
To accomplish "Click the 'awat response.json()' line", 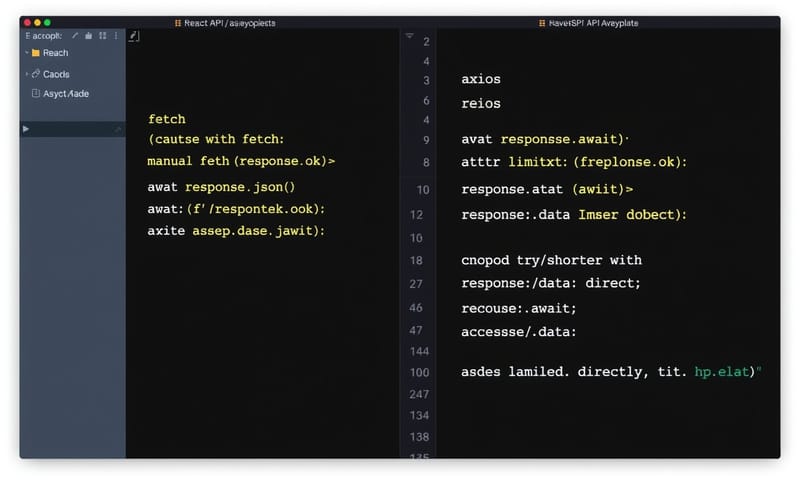I will coord(221,187).
